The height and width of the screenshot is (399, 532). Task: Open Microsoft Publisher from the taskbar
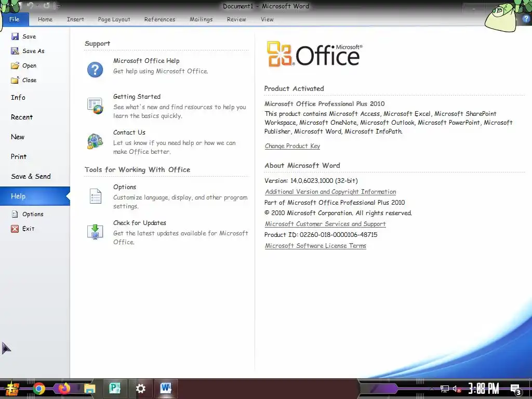click(115, 388)
